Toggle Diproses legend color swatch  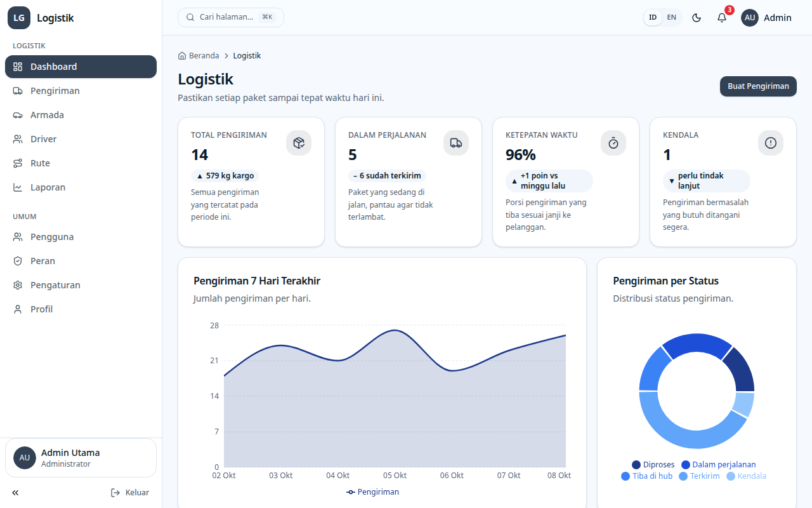[x=636, y=465]
